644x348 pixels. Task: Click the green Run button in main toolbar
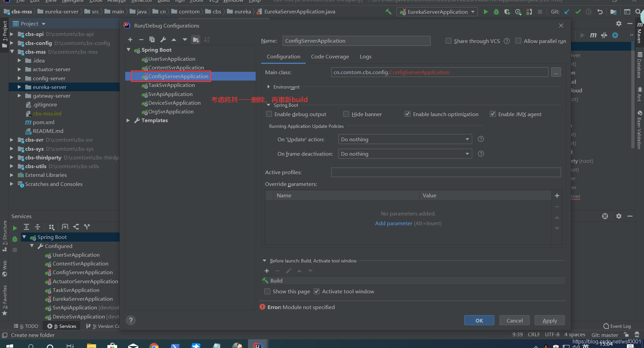[486, 12]
